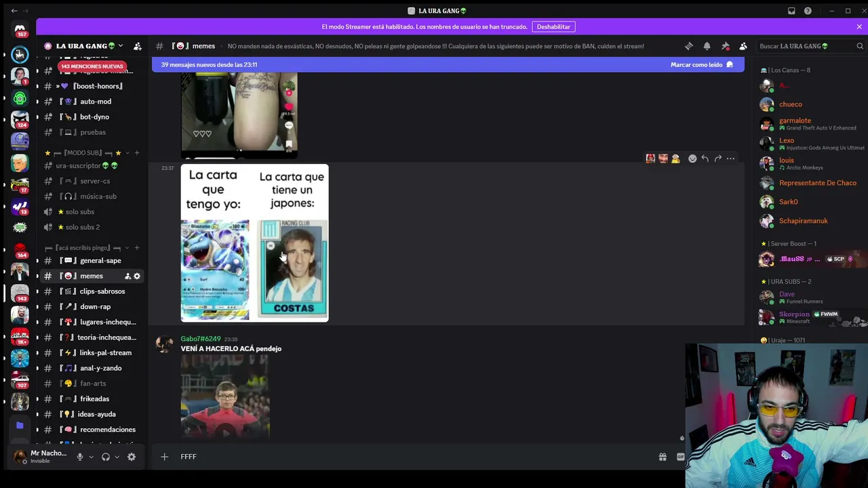The height and width of the screenshot is (488, 868).
Task: Open the boost-honors channel
Action: pyautogui.click(x=92, y=86)
